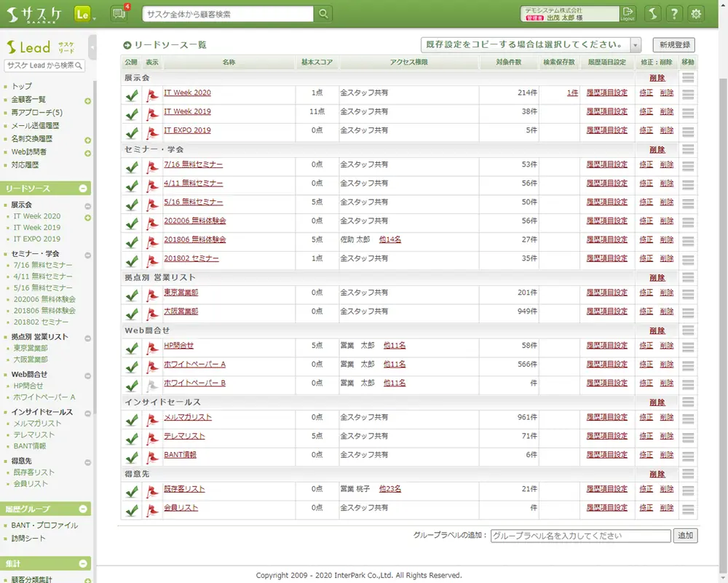The image size is (728, 583).
Task: Click the magnifier button for customer search
Action: [323, 14]
